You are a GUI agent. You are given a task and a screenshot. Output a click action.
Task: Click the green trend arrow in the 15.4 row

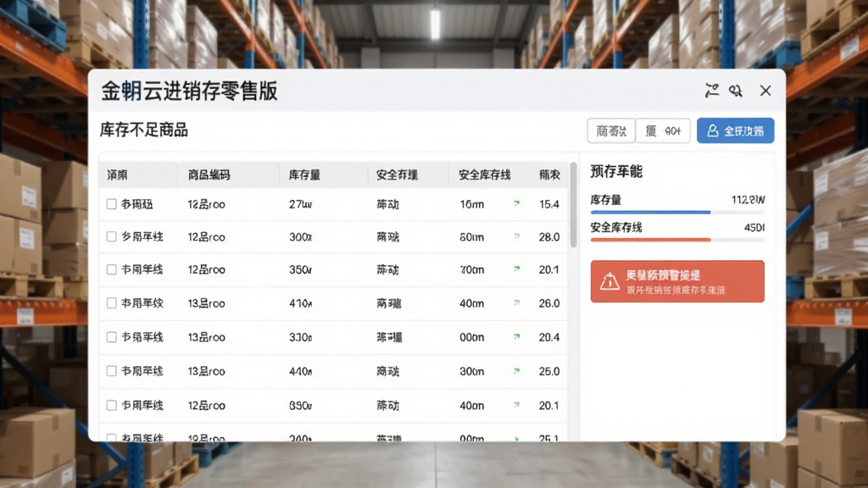click(x=516, y=203)
